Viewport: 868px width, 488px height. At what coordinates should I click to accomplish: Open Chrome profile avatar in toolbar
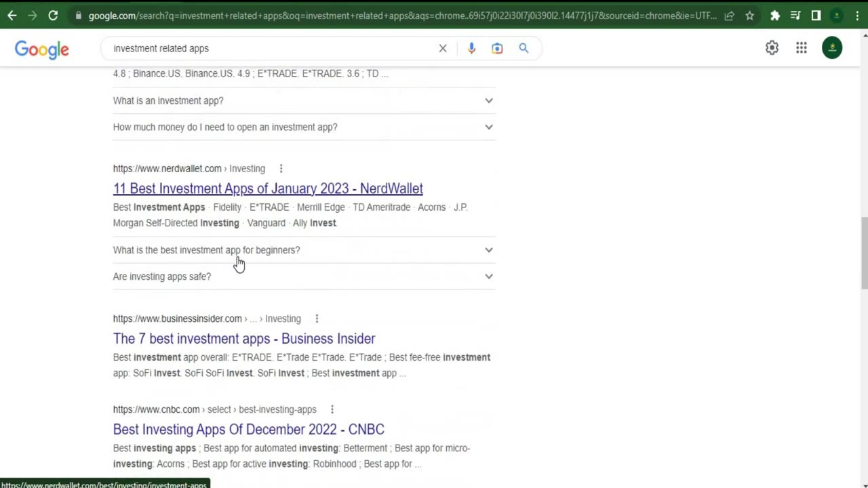click(837, 16)
